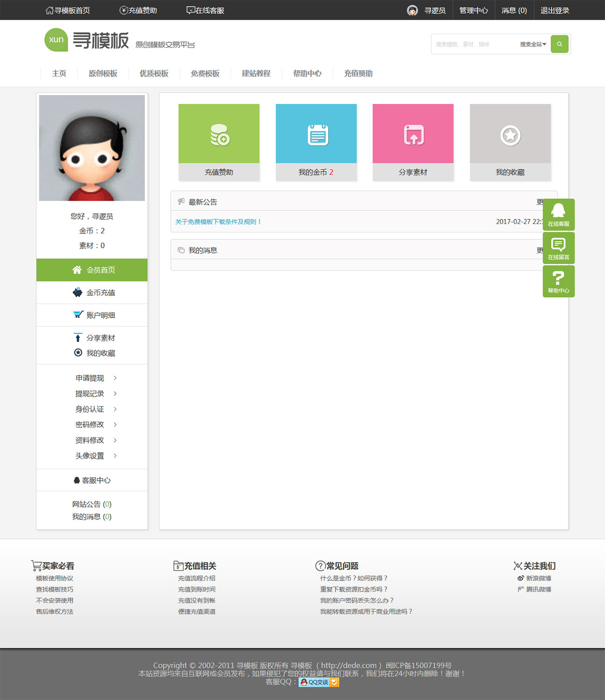Open the green 充值赞助 coin tile
605x700 pixels.
click(219, 134)
